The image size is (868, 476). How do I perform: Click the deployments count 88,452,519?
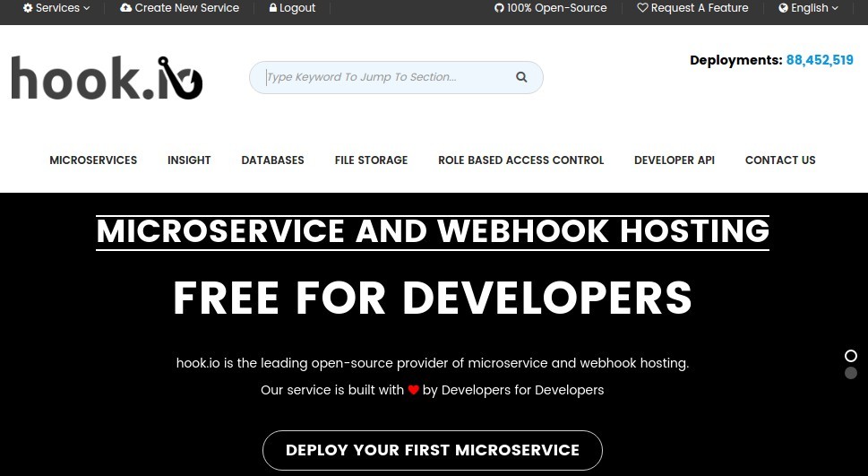pyautogui.click(x=820, y=60)
